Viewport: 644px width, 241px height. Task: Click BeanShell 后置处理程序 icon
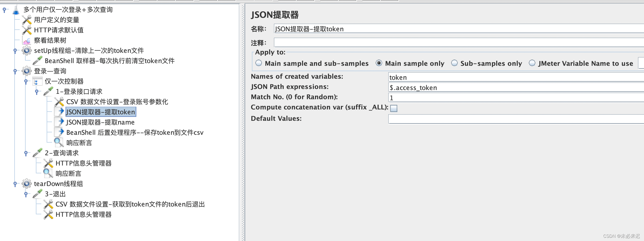(59, 132)
